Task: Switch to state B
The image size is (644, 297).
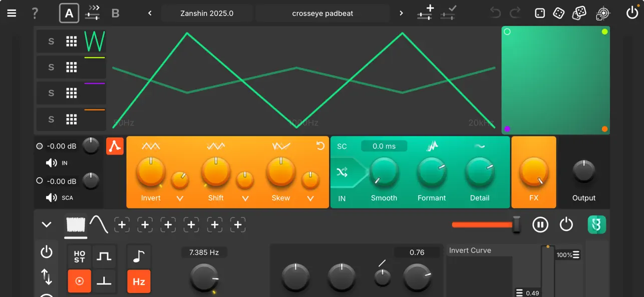Action: click(115, 13)
